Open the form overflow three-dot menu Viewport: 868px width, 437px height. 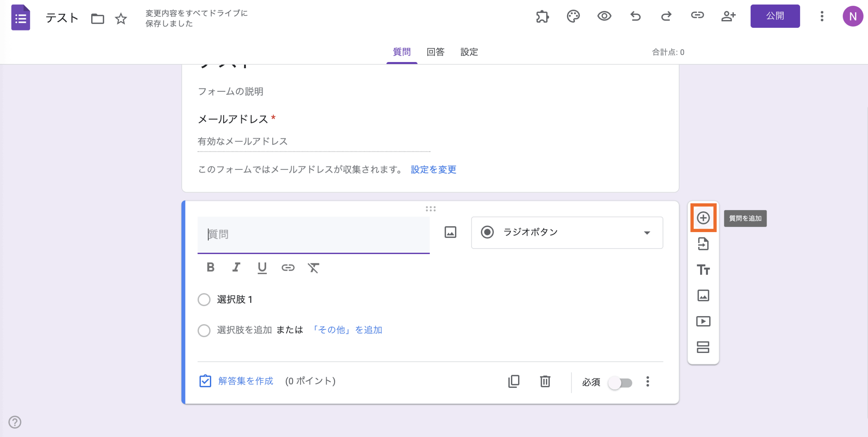tap(822, 16)
